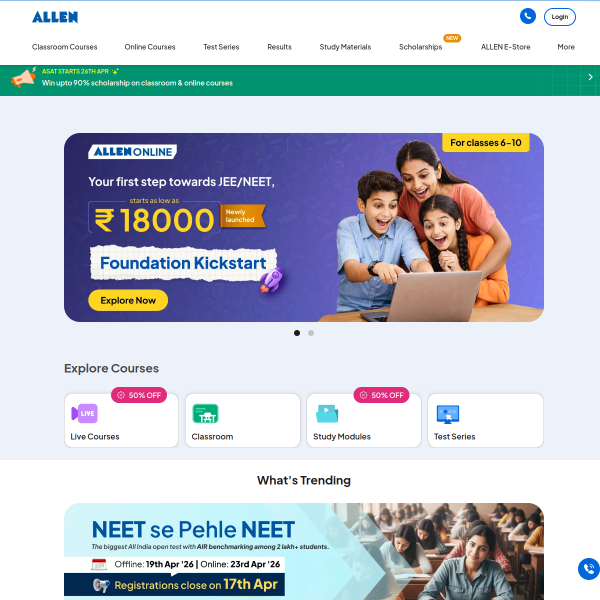Image resolution: width=600 pixels, height=600 pixels.
Task: Click the ALLEN logo in header
Action: 55,17
